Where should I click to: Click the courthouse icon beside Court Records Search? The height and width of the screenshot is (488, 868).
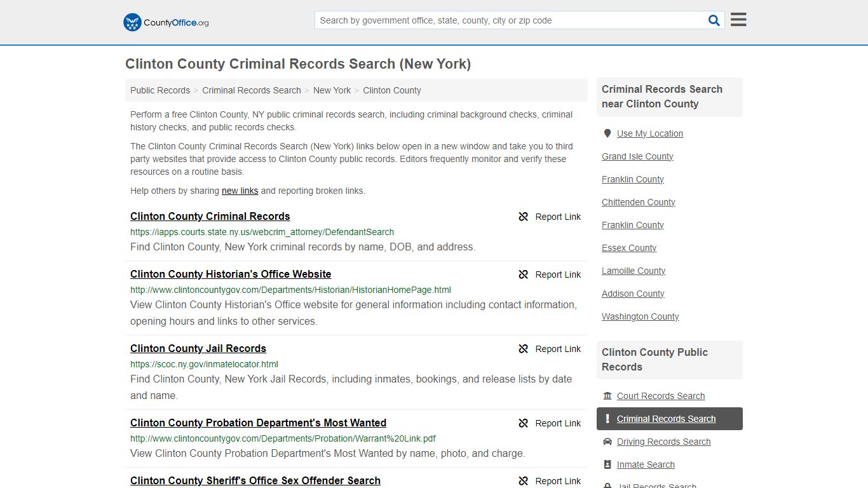(607, 396)
